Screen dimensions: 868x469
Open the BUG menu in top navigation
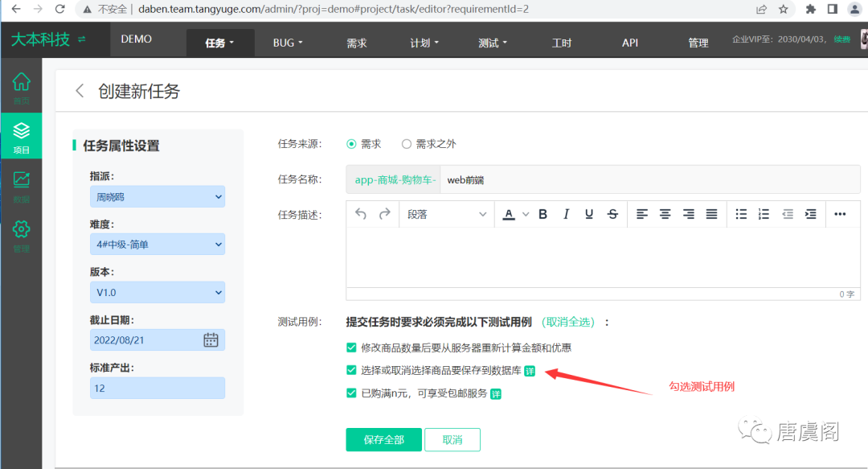click(288, 43)
